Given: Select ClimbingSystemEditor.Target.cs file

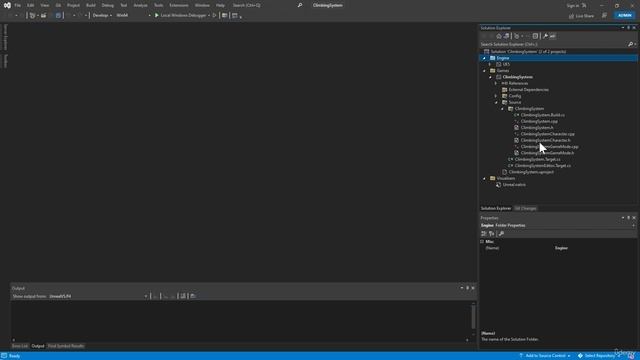Looking at the screenshot, I should tap(542, 166).
